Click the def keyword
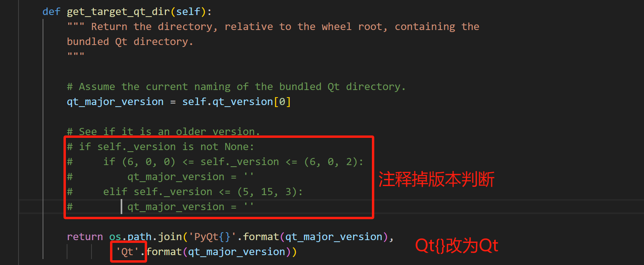Image resolution: width=644 pixels, height=265 pixels. 51,12
